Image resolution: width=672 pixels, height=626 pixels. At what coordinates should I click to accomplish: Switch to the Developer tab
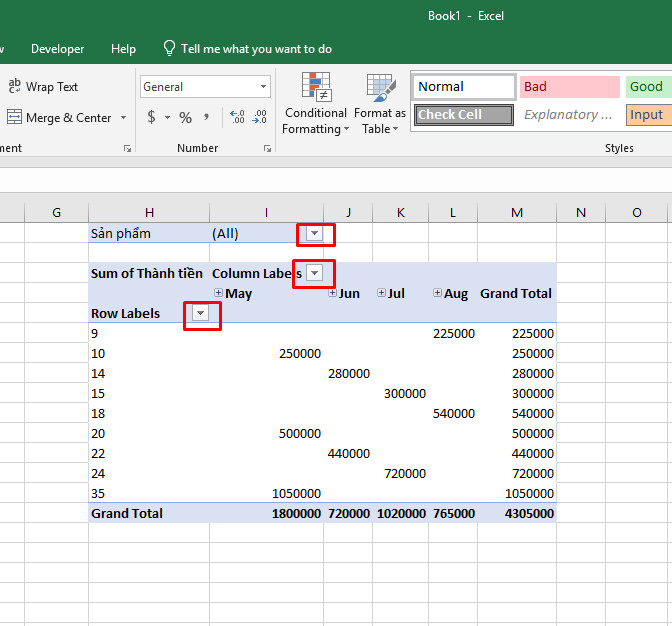coord(57,49)
